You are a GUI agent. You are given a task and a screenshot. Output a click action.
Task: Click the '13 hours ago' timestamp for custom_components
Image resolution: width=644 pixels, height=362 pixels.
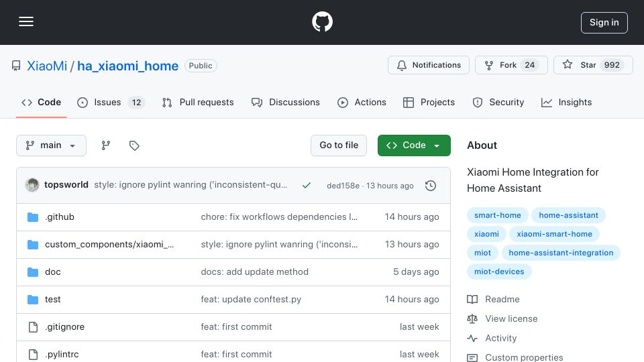point(412,244)
